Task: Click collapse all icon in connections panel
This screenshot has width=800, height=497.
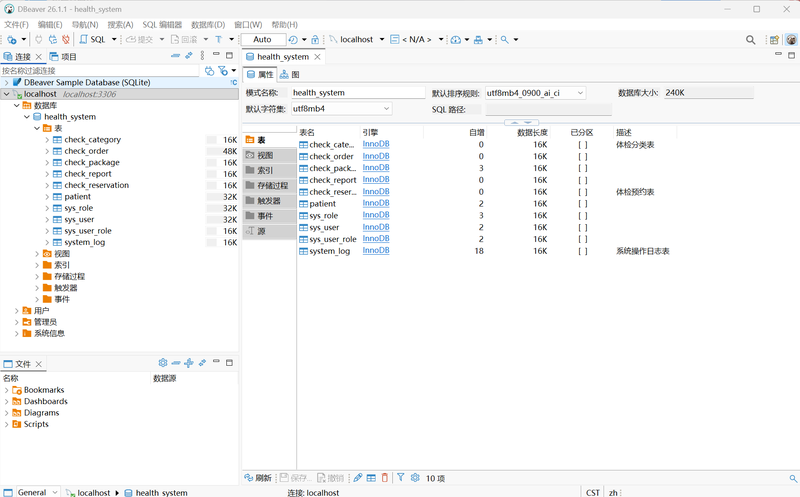Action: 176,55
